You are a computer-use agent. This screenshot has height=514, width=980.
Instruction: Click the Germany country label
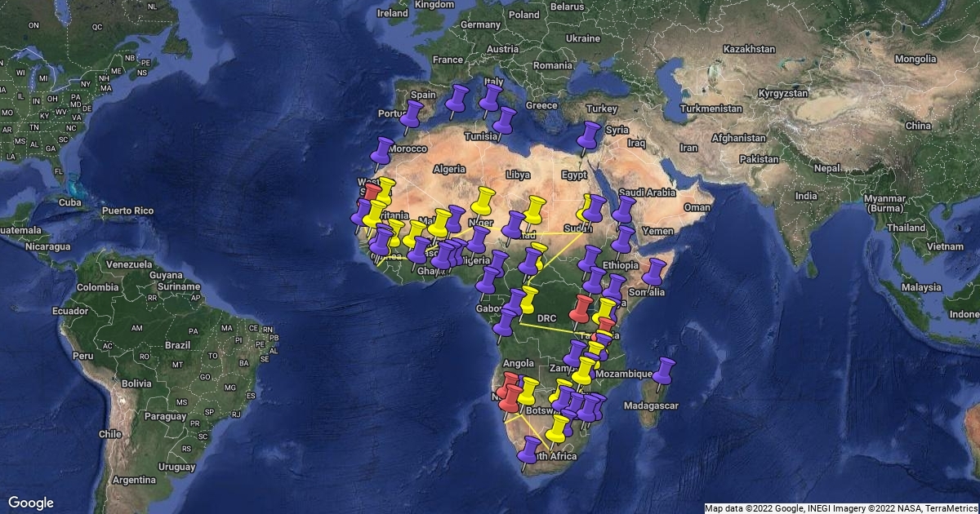[x=480, y=24]
